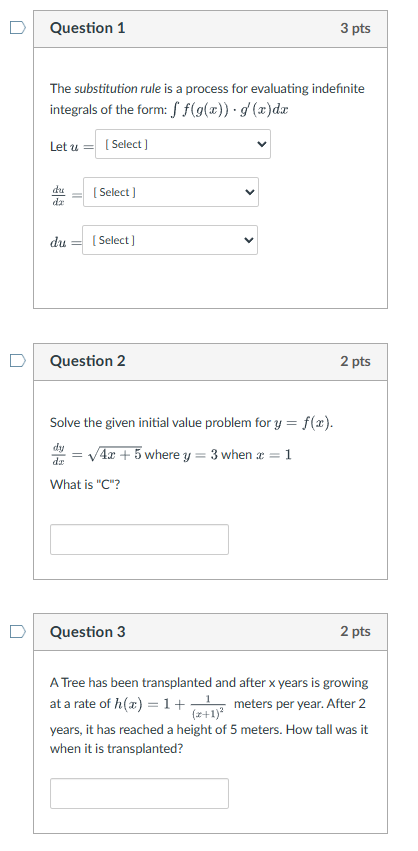Click the answer box for "C" in Question 2
Viewport: 418px width, 851px height.
140,539
